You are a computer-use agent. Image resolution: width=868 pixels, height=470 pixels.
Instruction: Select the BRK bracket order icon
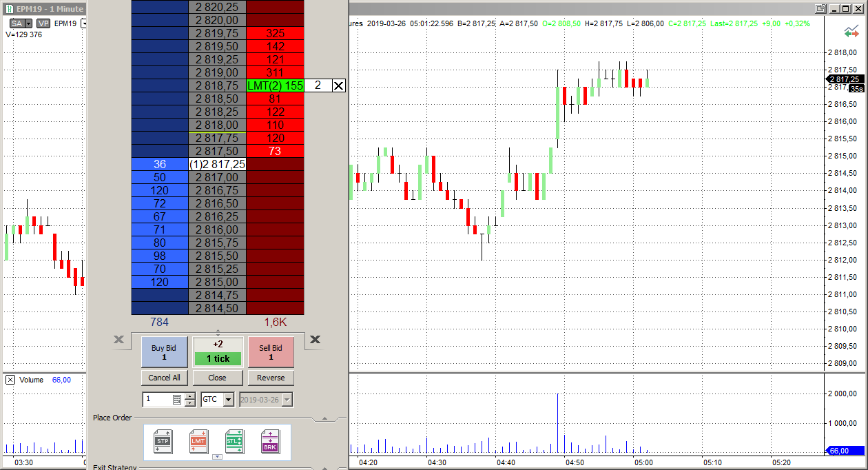click(x=270, y=441)
